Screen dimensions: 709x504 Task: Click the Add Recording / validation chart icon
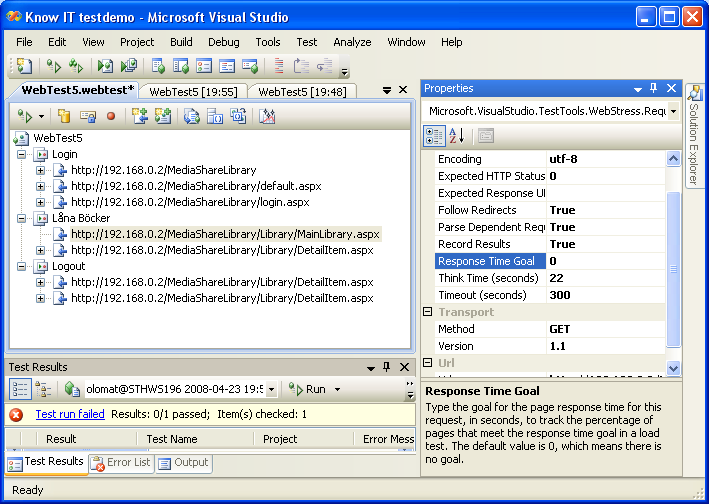pos(267,116)
